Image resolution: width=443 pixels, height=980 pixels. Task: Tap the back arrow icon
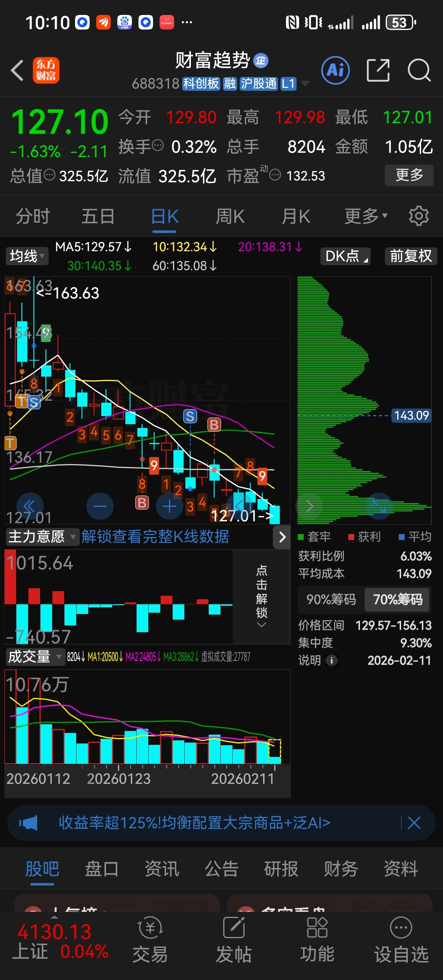coord(17,70)
